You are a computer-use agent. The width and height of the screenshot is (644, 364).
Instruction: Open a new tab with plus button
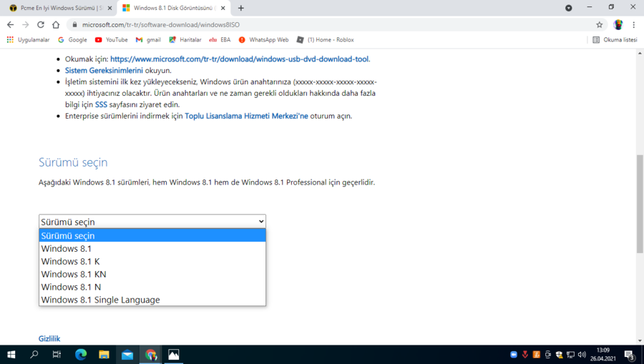tap(240, 8)
